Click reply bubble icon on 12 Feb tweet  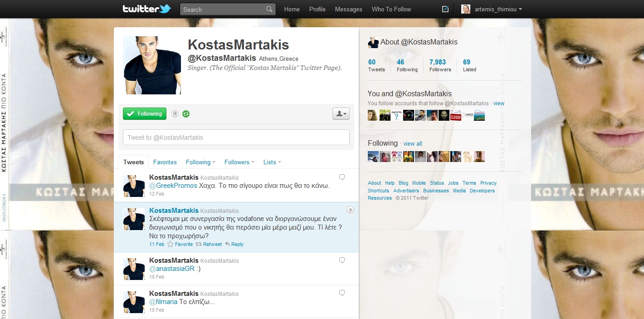[x=342, y=177]
